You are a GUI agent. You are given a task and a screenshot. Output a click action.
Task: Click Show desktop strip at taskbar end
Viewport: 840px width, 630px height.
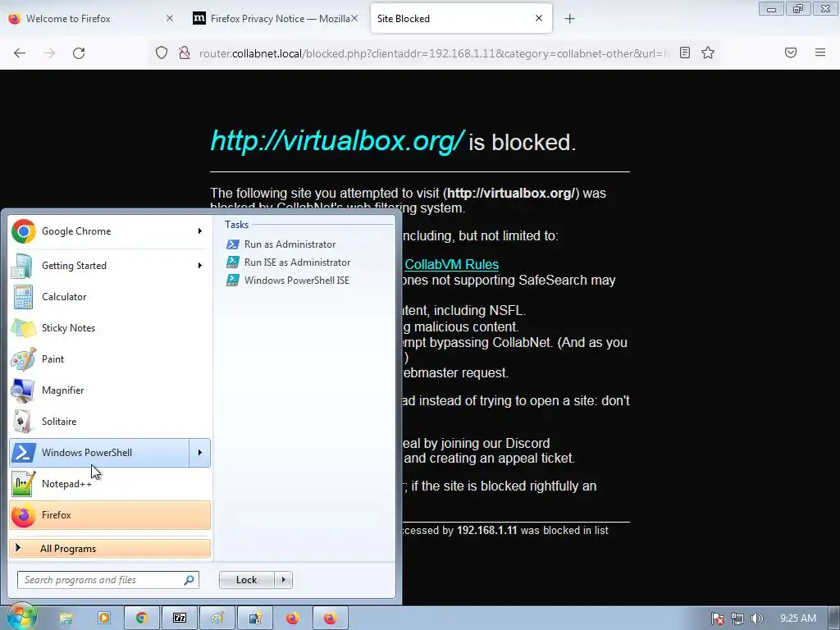[834, 619]
